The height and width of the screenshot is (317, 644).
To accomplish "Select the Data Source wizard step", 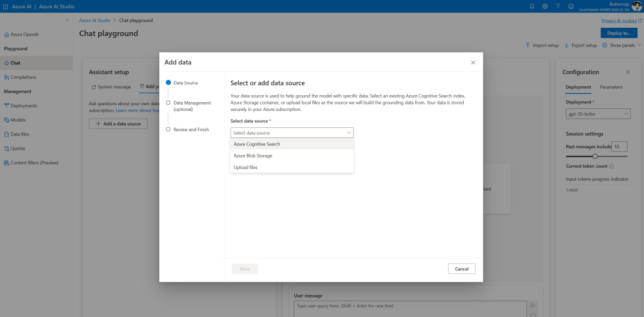I will tap(185, 83).
